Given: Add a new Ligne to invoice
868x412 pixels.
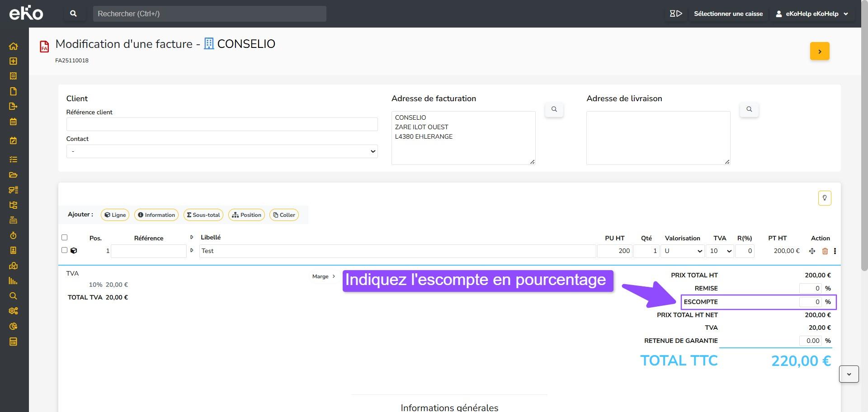Looking at the screenshot, I should pos(115,215).
